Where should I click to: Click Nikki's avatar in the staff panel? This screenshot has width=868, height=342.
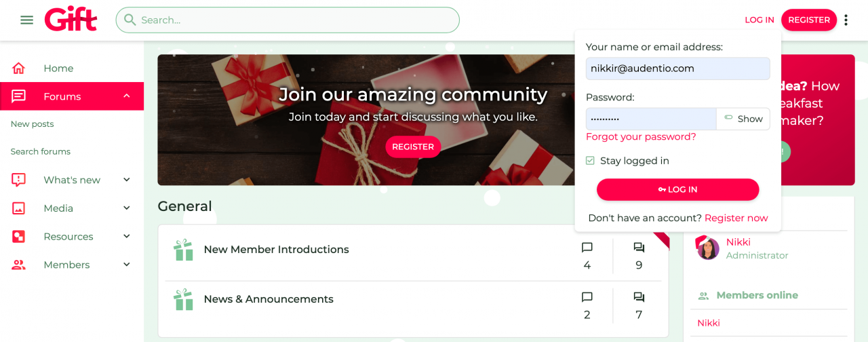point(708,248)
